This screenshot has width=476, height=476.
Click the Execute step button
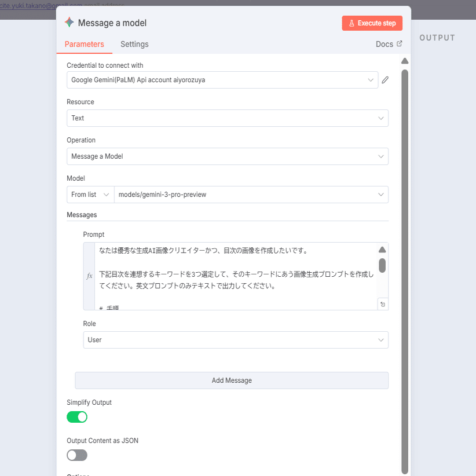coord(372,23)
